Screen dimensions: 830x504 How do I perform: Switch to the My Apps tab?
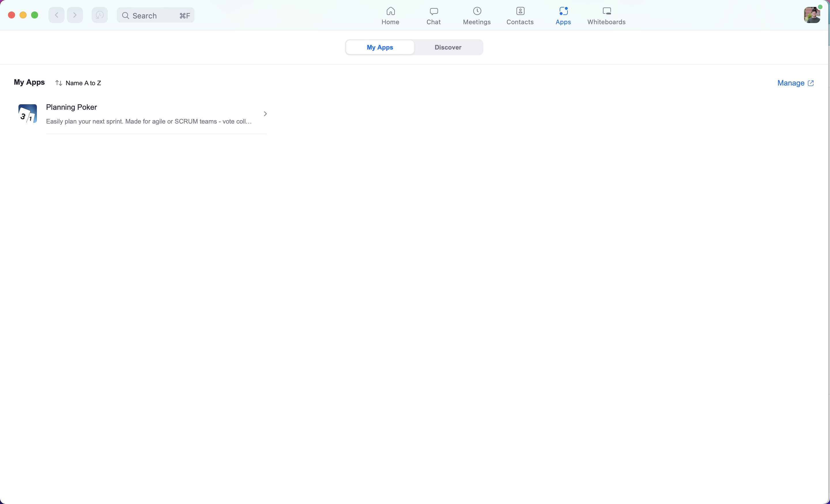pyautogui.click(x=380, y=47)
